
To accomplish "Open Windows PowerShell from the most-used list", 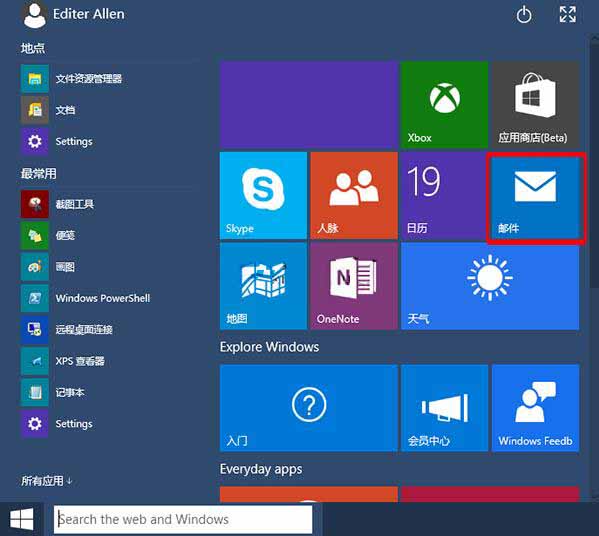I will (86, 298).
